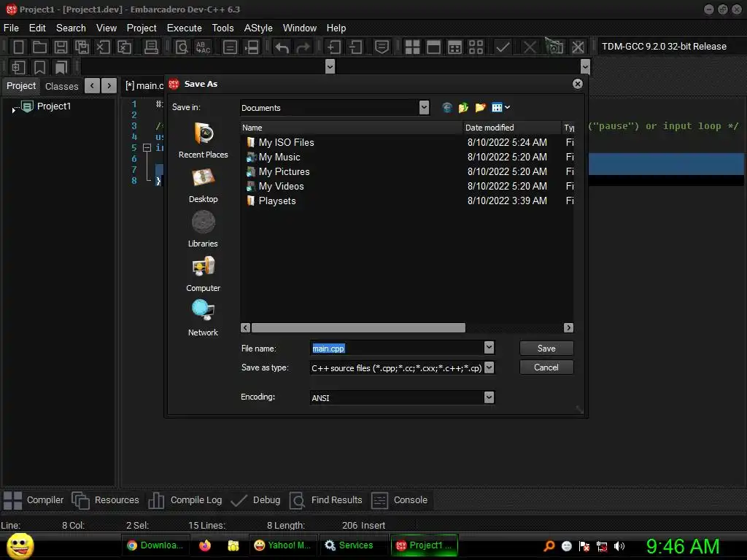Viewport: 747px width, 560px height.
Task: Open the View Menu dropdown in dialog
Action: pyautogui.click(x=500, y=108)
